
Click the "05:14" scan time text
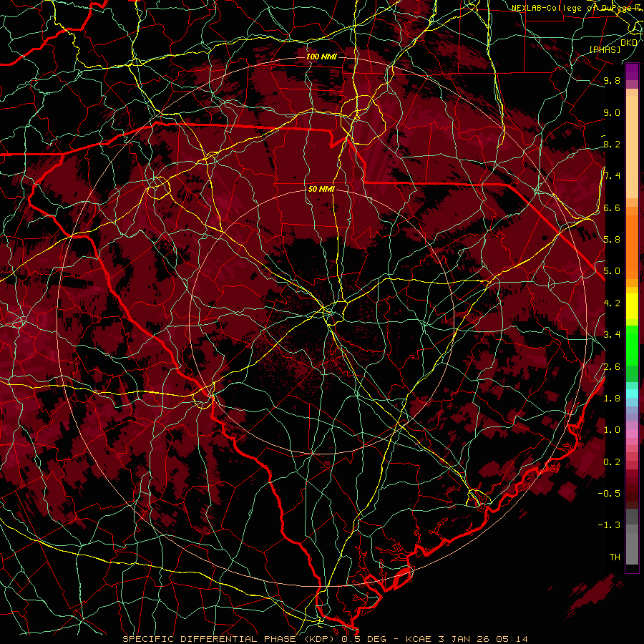coord(512,639)
